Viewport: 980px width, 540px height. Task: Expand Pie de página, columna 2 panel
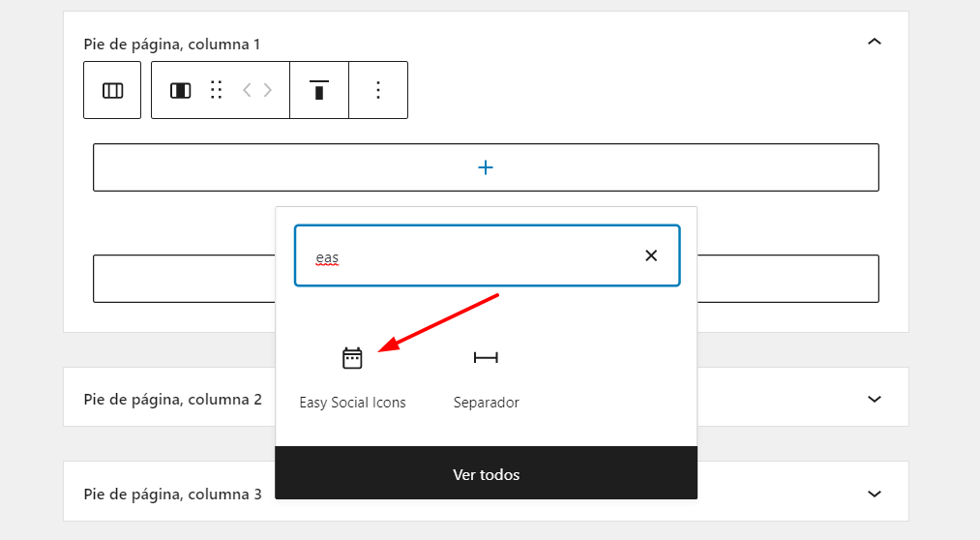point(875,400)
